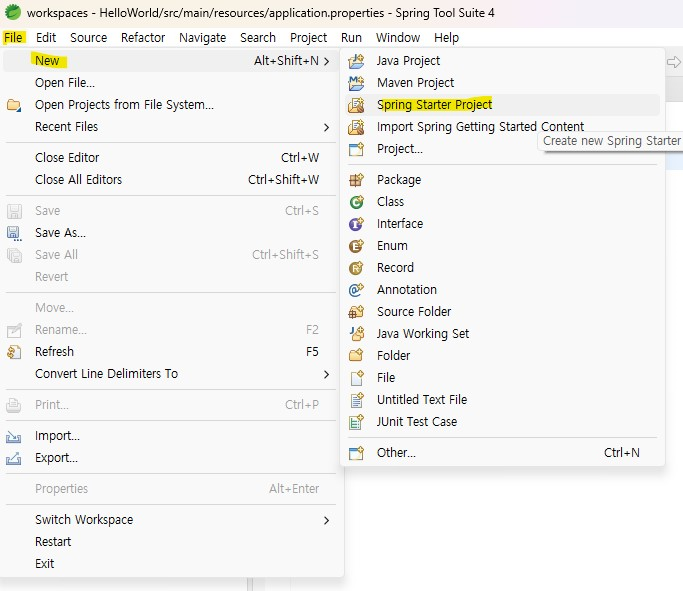
Task: Click the green Class icon
Action: point(356,202)
